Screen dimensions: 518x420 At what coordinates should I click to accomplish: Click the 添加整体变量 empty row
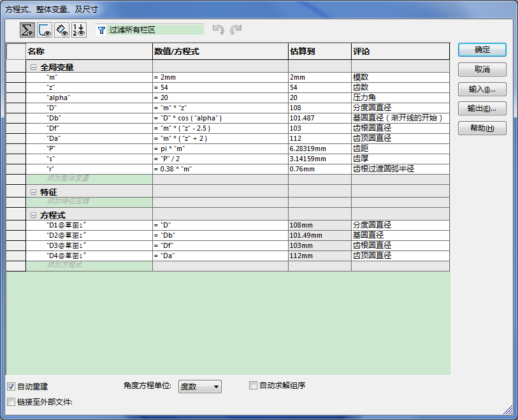coord(89,178)
